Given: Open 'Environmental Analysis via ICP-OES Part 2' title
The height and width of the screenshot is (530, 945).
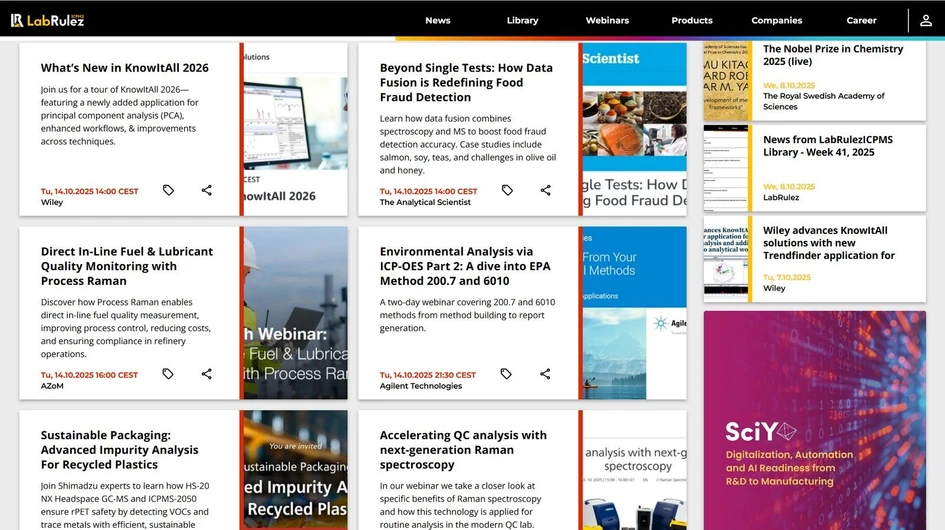Looking at the screenshot, I should [x=465, y=266].
